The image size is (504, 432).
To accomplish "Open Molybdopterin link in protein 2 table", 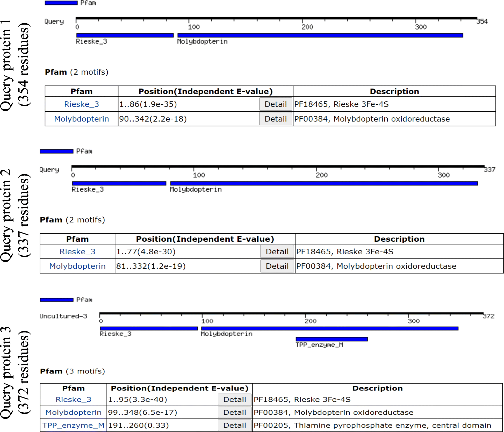I will pyautogui.click(x=77, y=266).
